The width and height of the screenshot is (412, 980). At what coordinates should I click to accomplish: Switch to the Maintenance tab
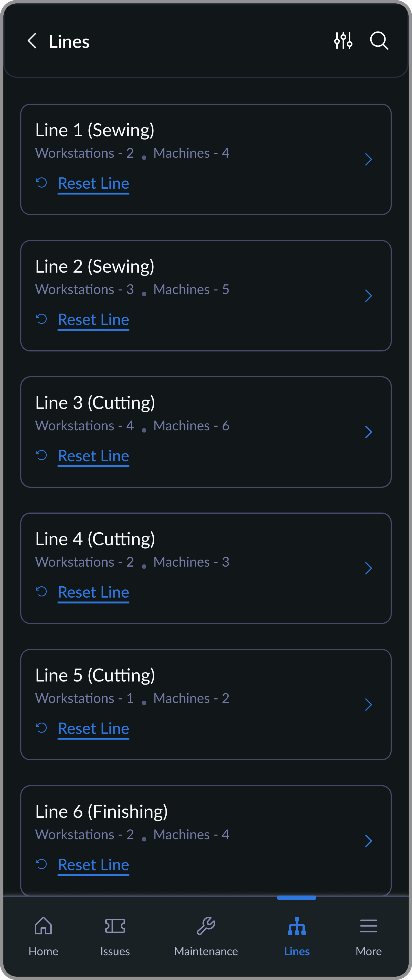[x=206, y=936]
